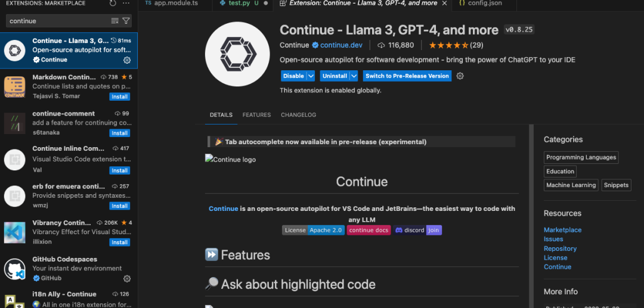Refresh the extensions marketplace list
The height and width of the screenshot is (308, 644).
coord(113,4)
